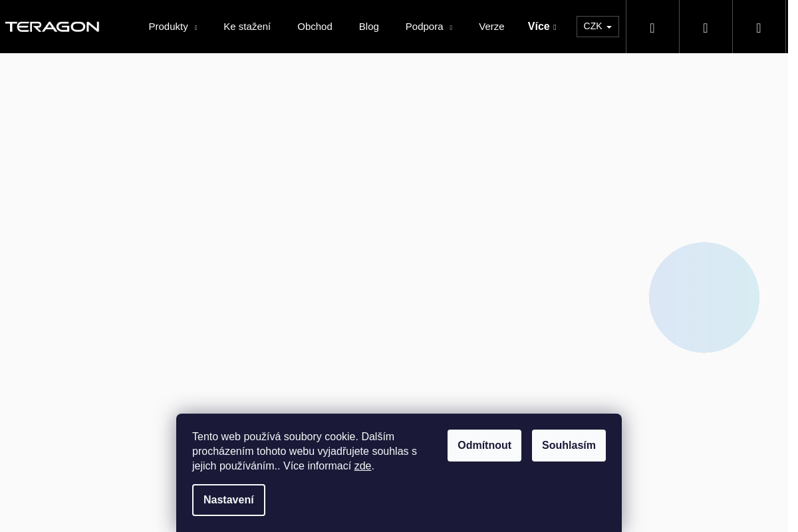Select the Verze menu item
Viewport: 798px width, 532px height.
point(491,27)
